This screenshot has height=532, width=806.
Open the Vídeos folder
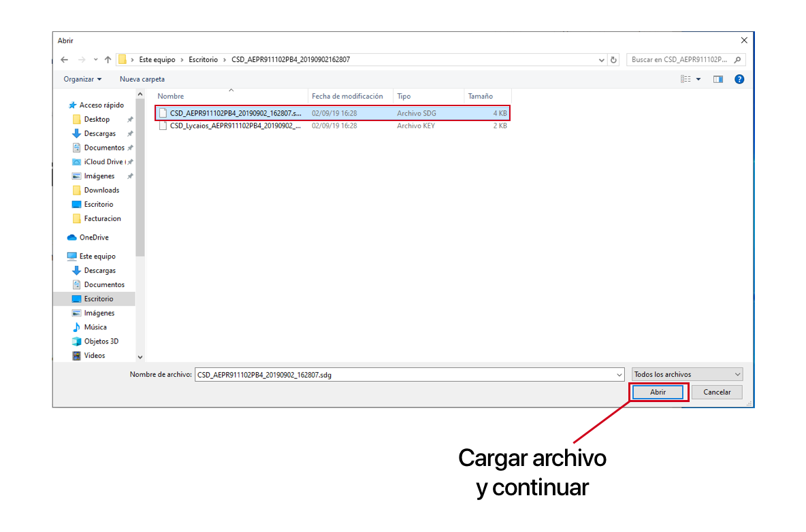[94, 355]
